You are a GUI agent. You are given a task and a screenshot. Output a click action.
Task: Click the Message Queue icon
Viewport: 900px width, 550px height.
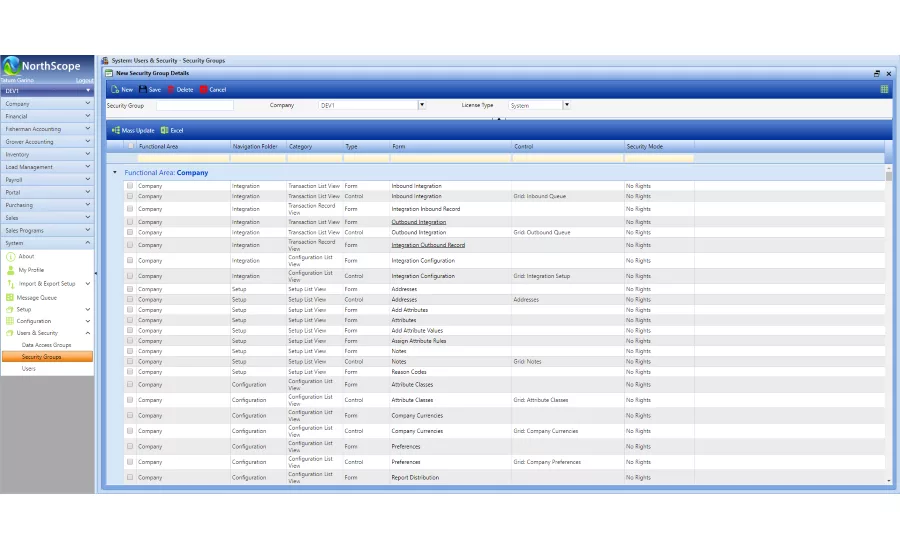point(10,297)
